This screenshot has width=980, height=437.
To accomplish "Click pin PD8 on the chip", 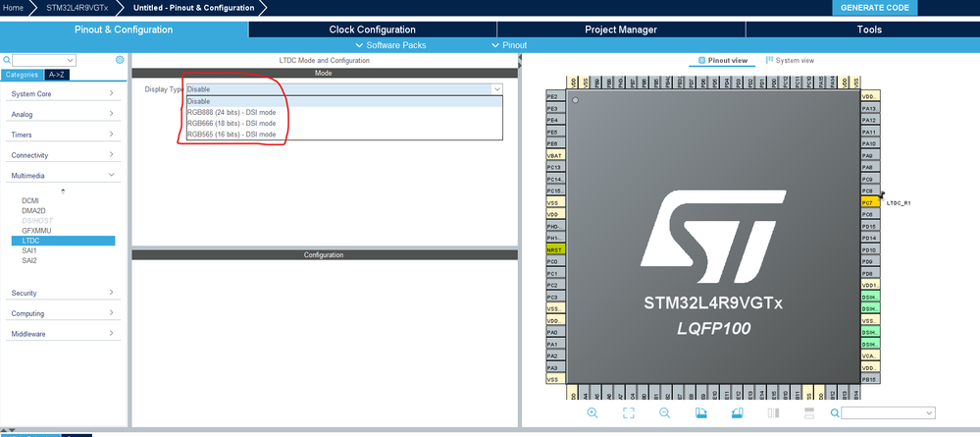I will [x=870, y=273].
